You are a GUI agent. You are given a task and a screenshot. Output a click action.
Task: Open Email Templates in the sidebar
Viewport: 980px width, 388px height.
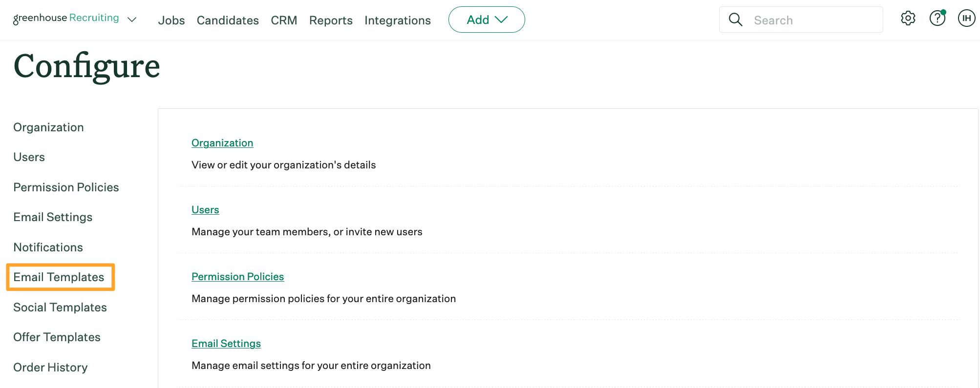(59, 277)
